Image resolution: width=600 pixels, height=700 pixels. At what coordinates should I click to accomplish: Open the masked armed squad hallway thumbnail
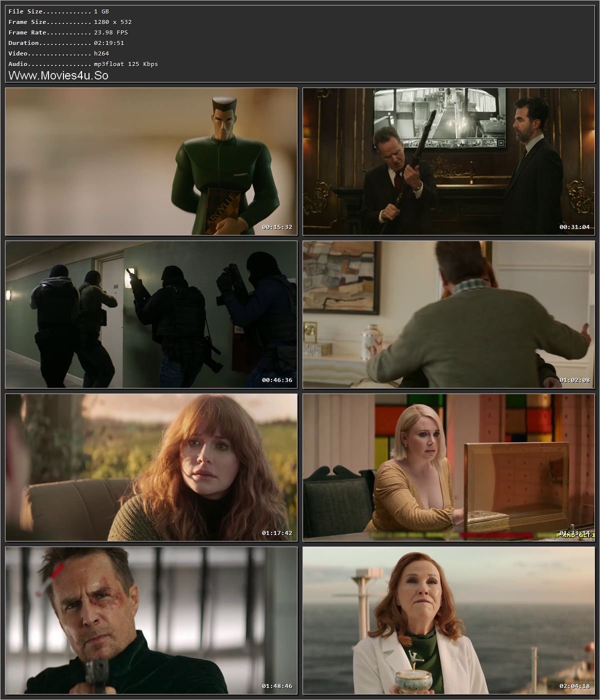click(x=151, y=314)
